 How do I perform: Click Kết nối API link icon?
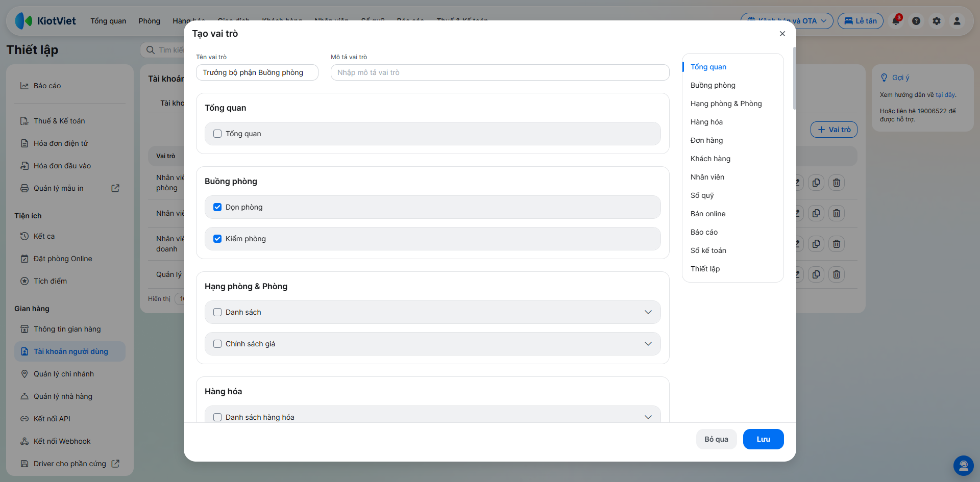pyautogui.click(x=24, y=419)
